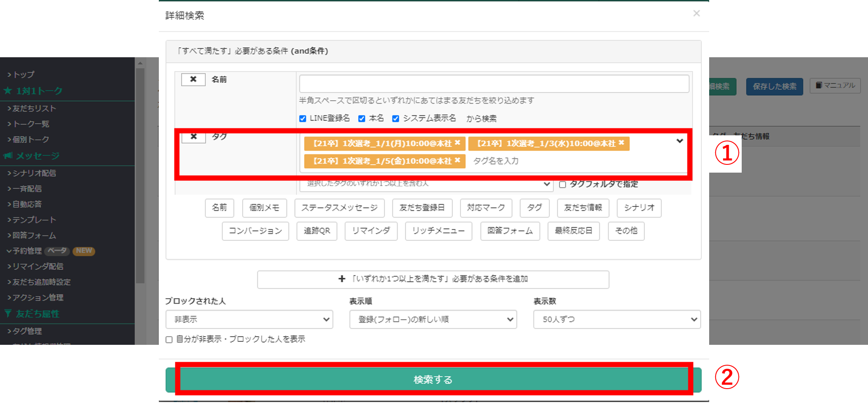Enable タグフォルダで指定 checkbox
The width and height of the screenshot is (868, 409).
(562, 184)
